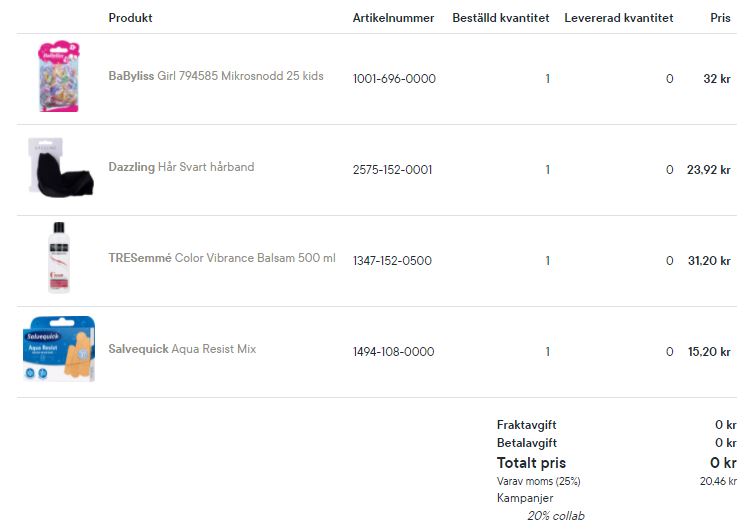
Task: Open BaByliss Girl 794585 Mikrosnodd link
Action: coord(216,76)
